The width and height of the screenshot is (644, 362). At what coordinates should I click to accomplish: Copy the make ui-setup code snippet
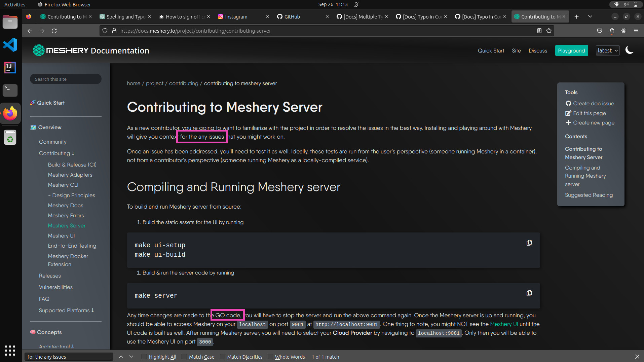coord(529,242)
